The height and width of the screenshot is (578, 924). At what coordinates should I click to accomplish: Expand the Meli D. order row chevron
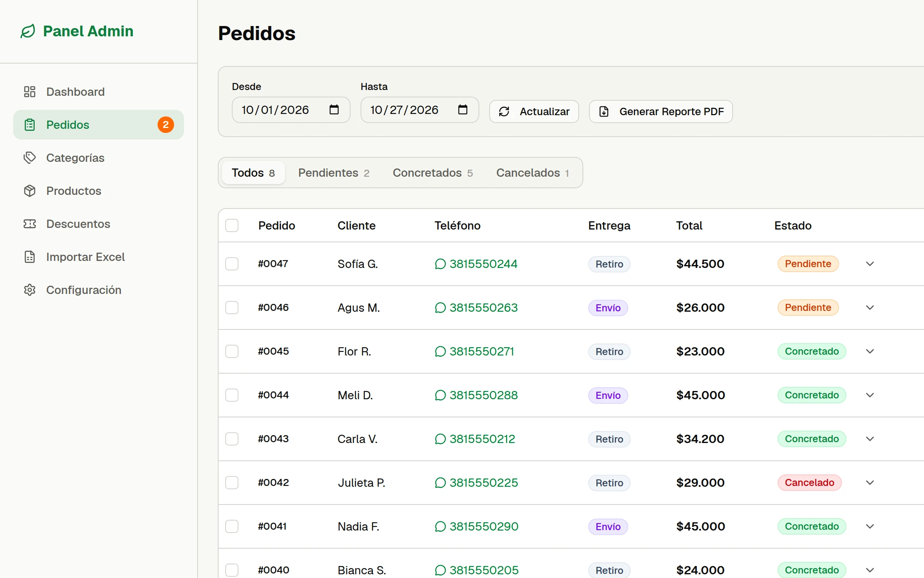coord(870,395)
